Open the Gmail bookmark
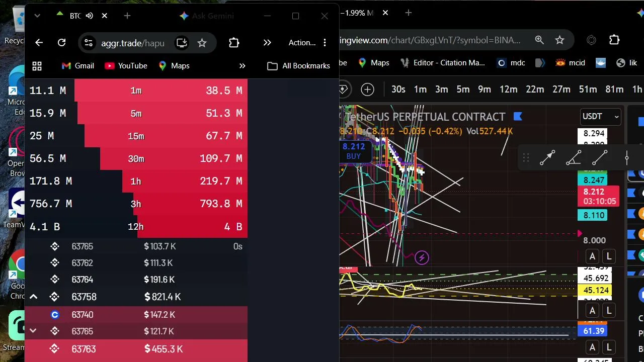This screenshot has width=644, height=362. (77, 66)
